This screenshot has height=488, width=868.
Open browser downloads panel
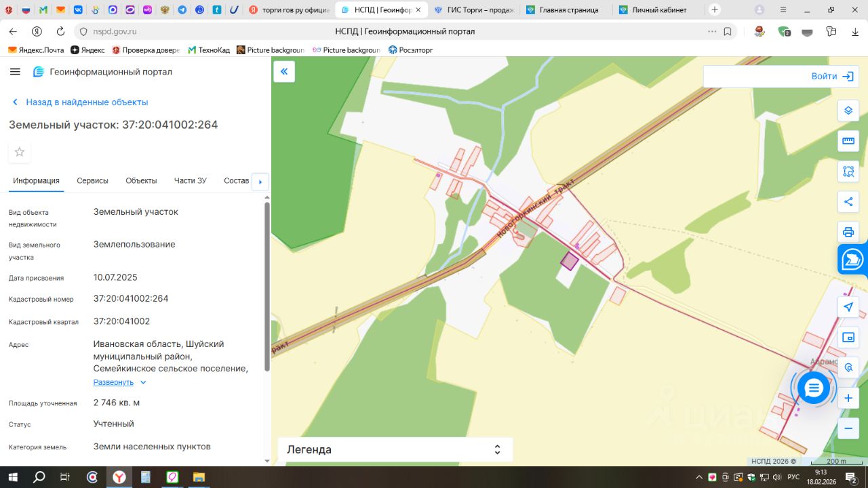click(x=854, y=32)
